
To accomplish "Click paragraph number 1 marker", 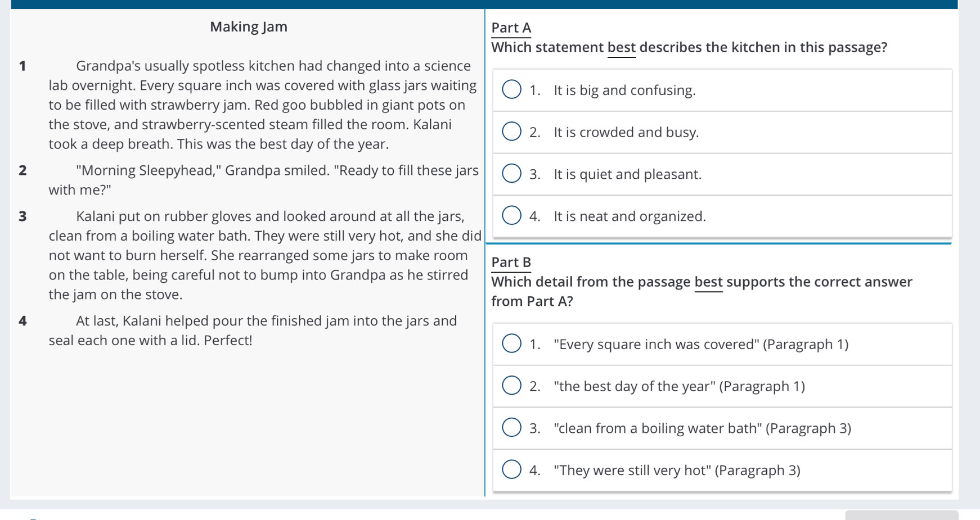I will click(x=23, y=66).
